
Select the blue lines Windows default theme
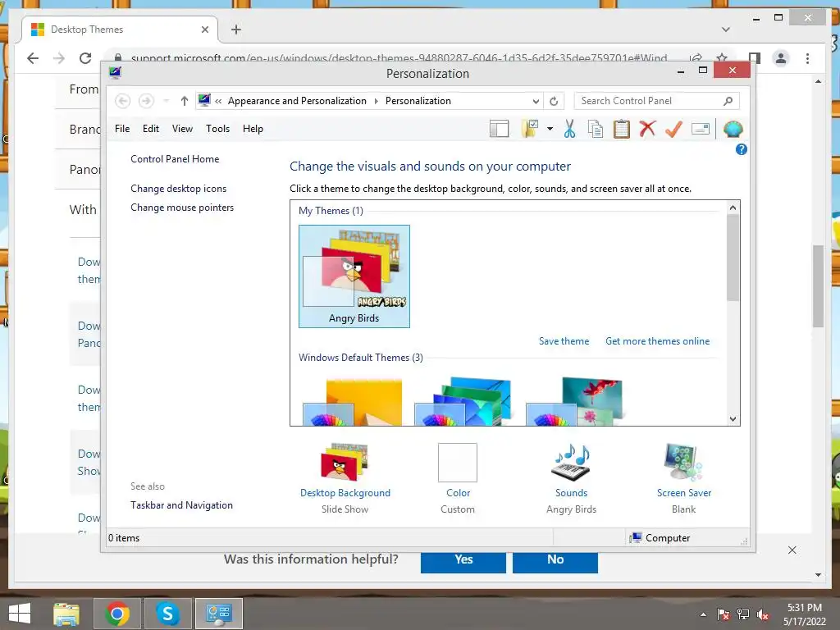(x=463, y=402)
